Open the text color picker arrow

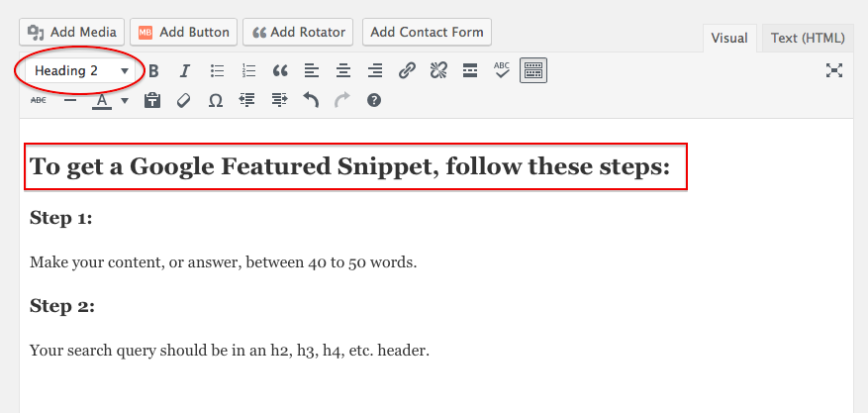pos(125,101)
